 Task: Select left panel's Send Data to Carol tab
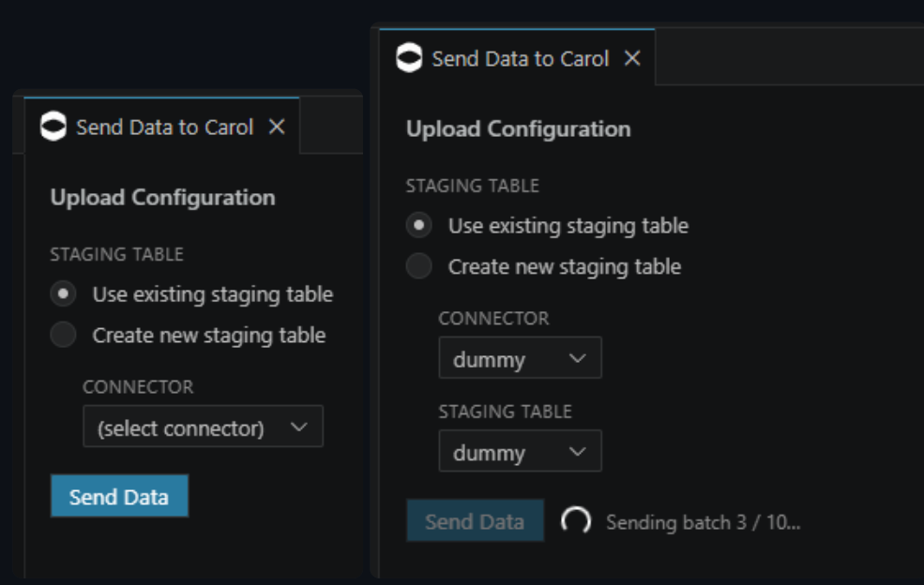[161, 126]
